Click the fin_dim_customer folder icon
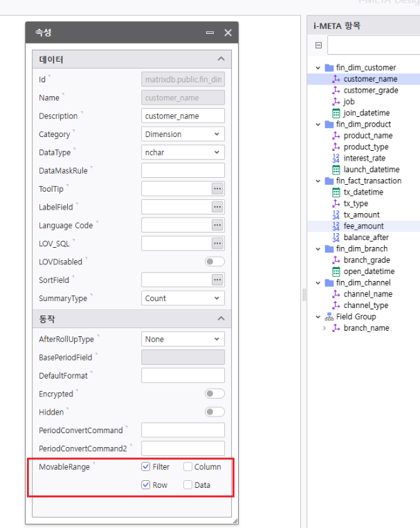 coord(329,68)
